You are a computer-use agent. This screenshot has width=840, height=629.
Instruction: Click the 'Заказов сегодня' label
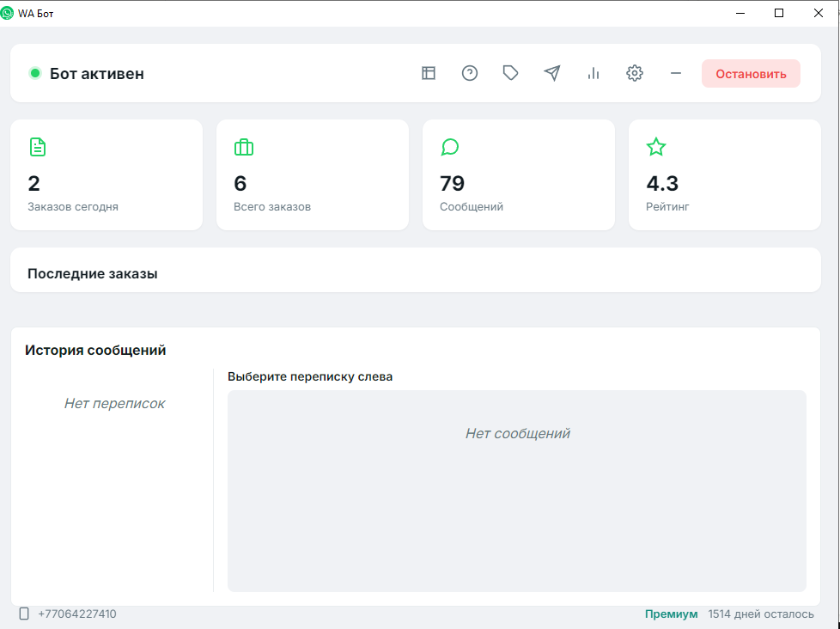pos(73,207)
